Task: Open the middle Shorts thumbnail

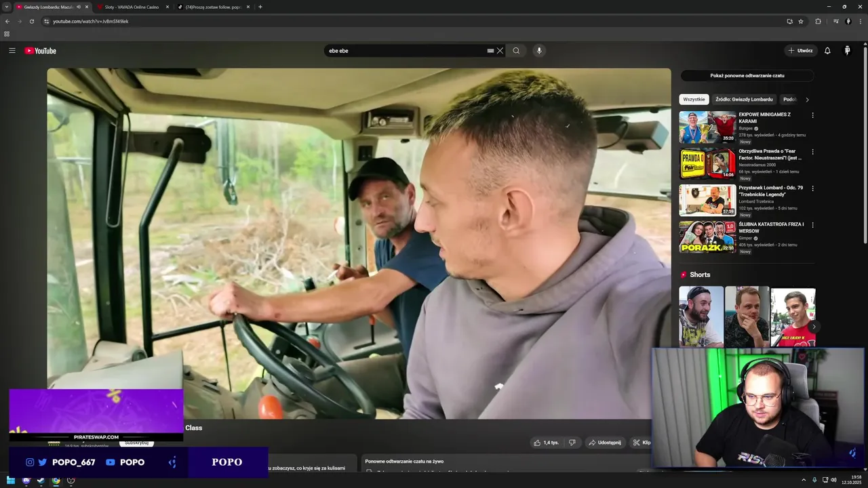Action: point(747,317)
